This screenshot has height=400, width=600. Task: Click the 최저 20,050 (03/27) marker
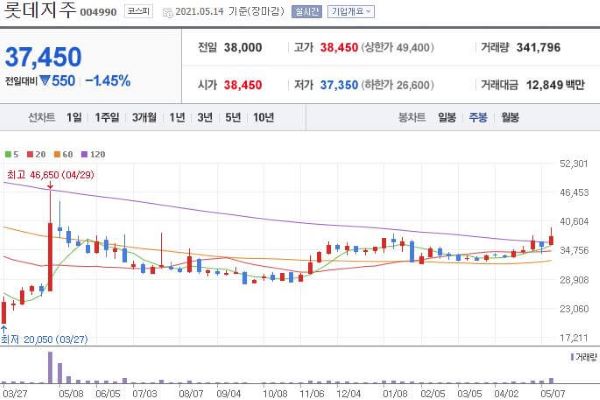point(44,340)
